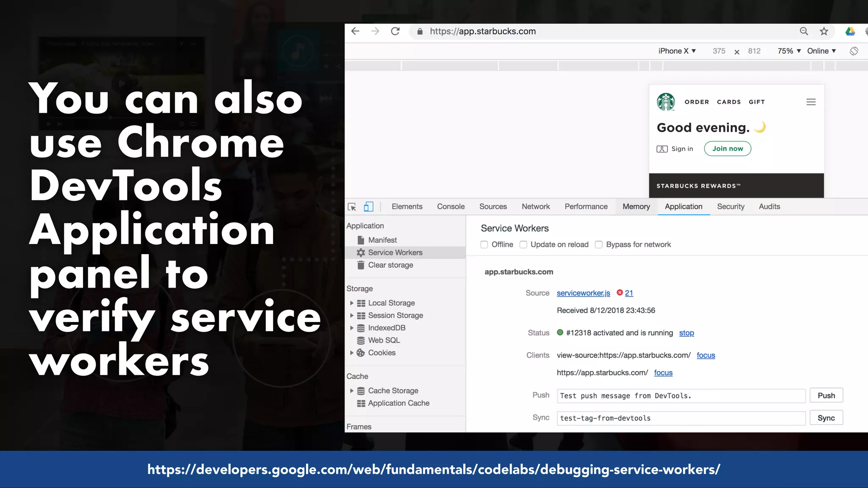868x488 pixels.
Task: Switch to the Audits tab
Action: pos(769,207)
